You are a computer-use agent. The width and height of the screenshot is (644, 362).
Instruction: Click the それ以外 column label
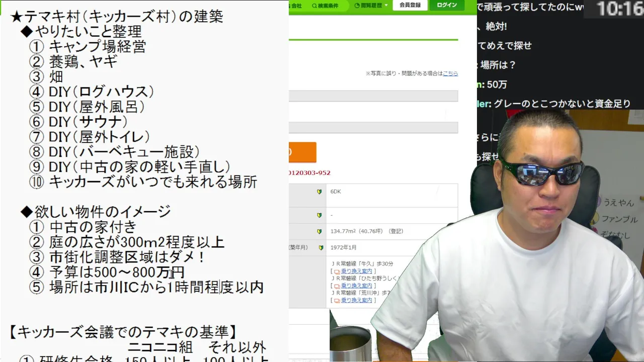pyautogui.click(x=237, y=347)
